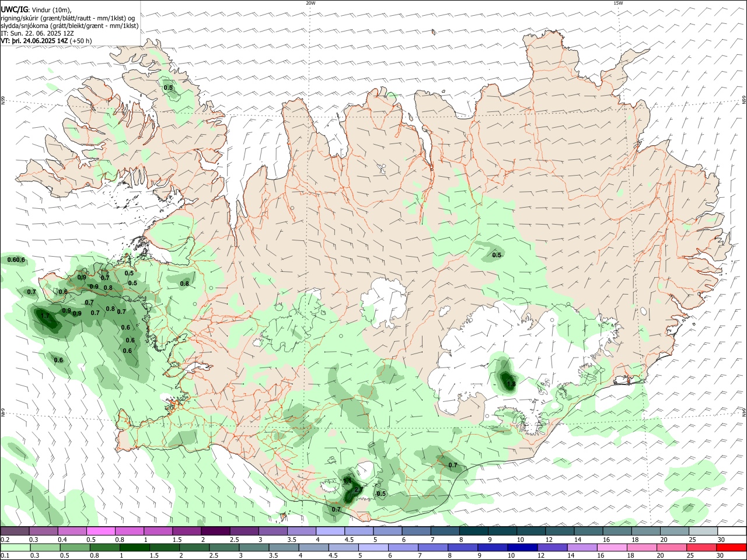This screenshot has height=560, width=747.
Task: Pick the darkest purple swatch labeled 2
Action: 215,531
